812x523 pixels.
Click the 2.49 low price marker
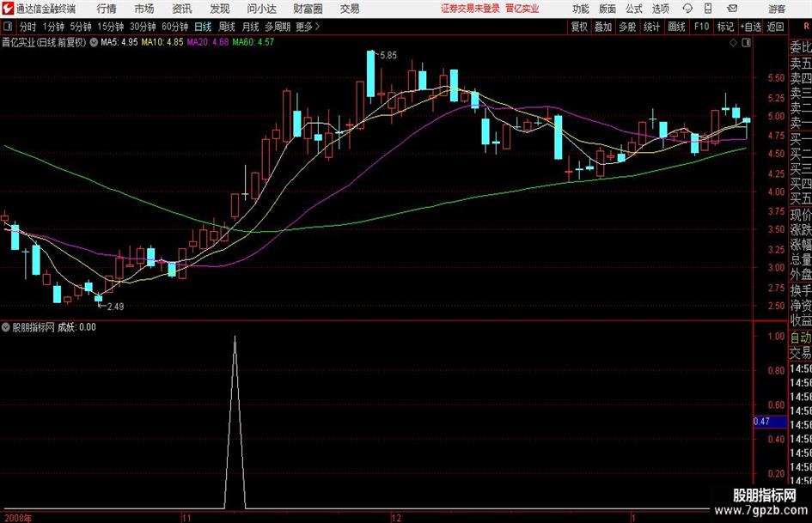pos(115,307)
